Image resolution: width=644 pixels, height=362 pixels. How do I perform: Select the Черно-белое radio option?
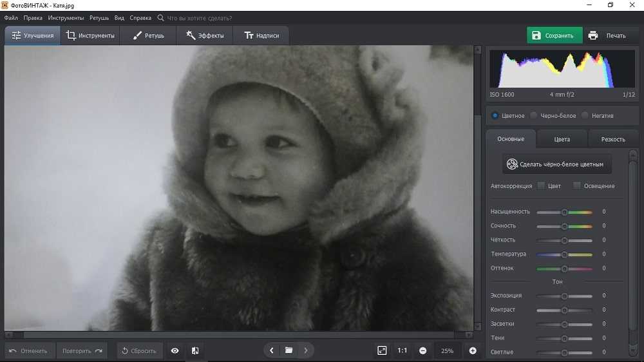pyautogui.click(x=534, y=115)
